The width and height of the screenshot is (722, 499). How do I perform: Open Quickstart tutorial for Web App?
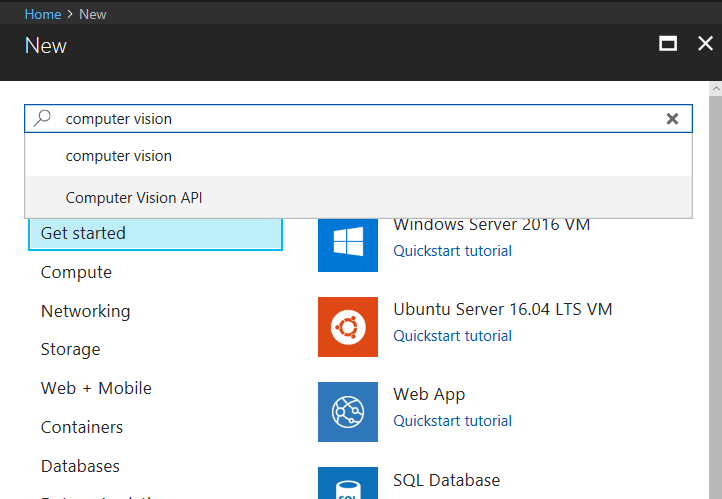(x=453, y=421)
